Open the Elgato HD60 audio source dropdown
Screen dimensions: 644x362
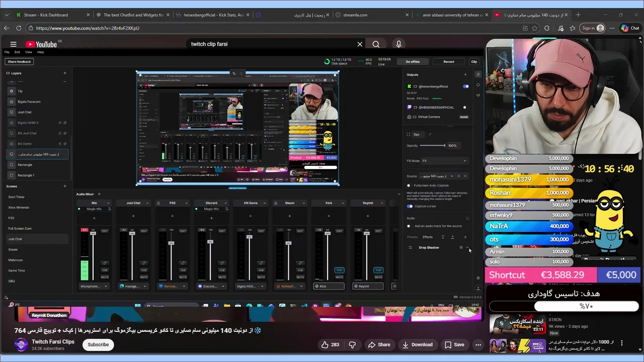251,286
